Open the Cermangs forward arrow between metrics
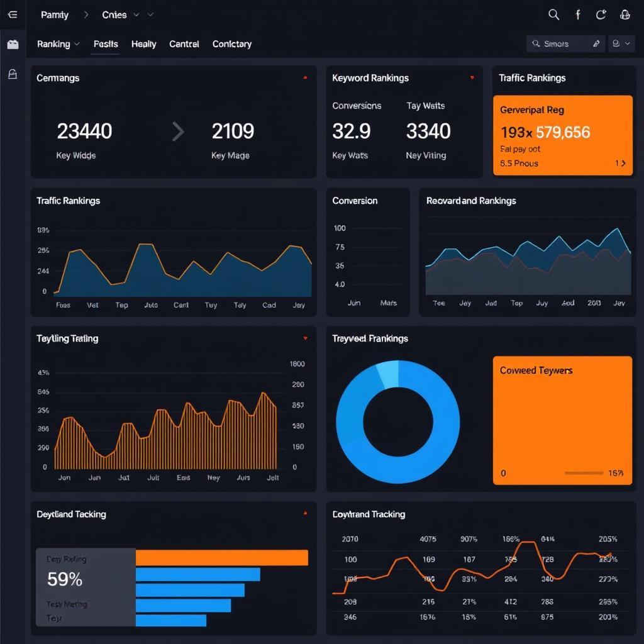 click(177, 131)
